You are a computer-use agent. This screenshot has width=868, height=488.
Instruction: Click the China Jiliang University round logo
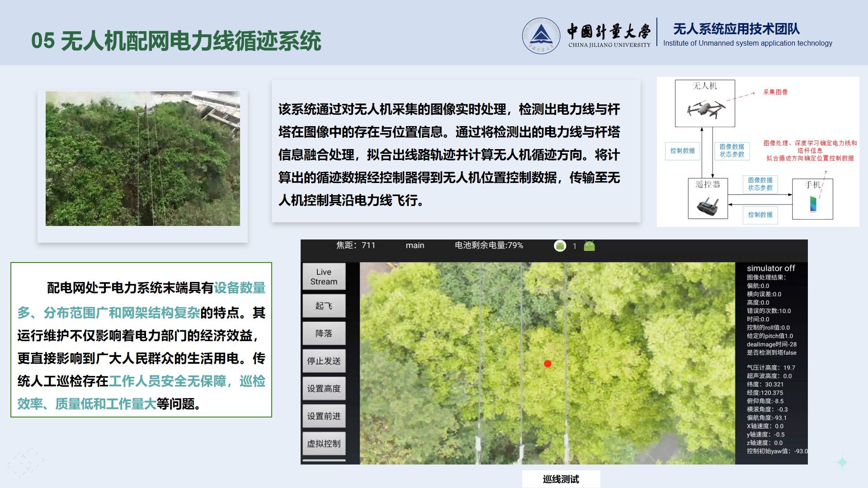click(541, 36)
